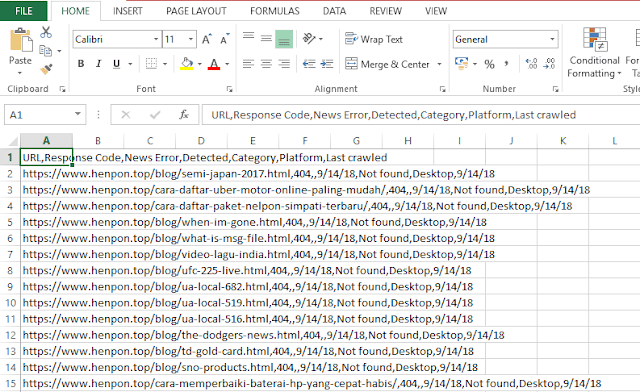The width and height of the screenshot is (640, 392).
Task: Increase font size with the large A
Action: pyautogui.click(x=207, y=39)
